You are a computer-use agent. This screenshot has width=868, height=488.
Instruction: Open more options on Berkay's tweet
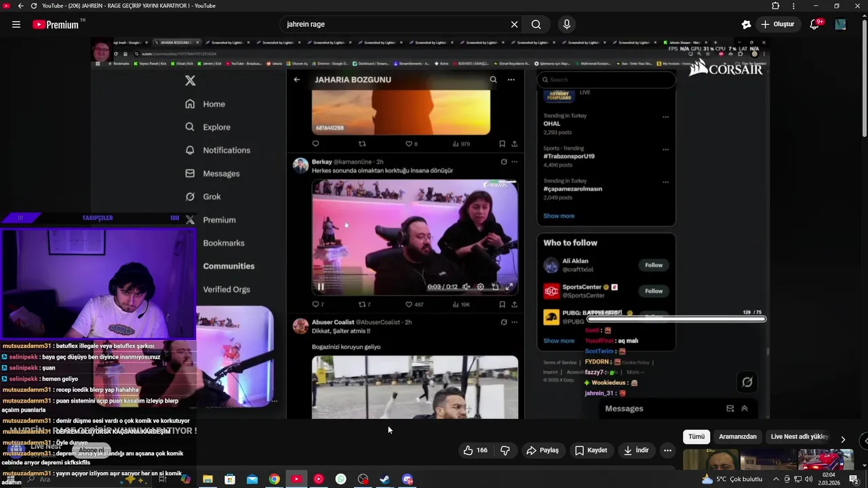click(515, 162)
